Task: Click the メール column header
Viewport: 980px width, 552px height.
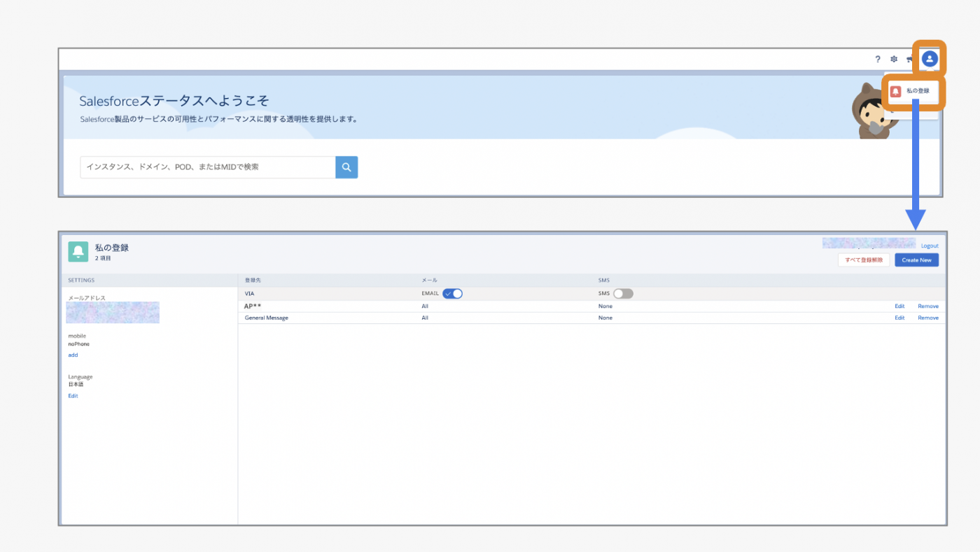Action: pyautogui.click(x=429, y=280)
